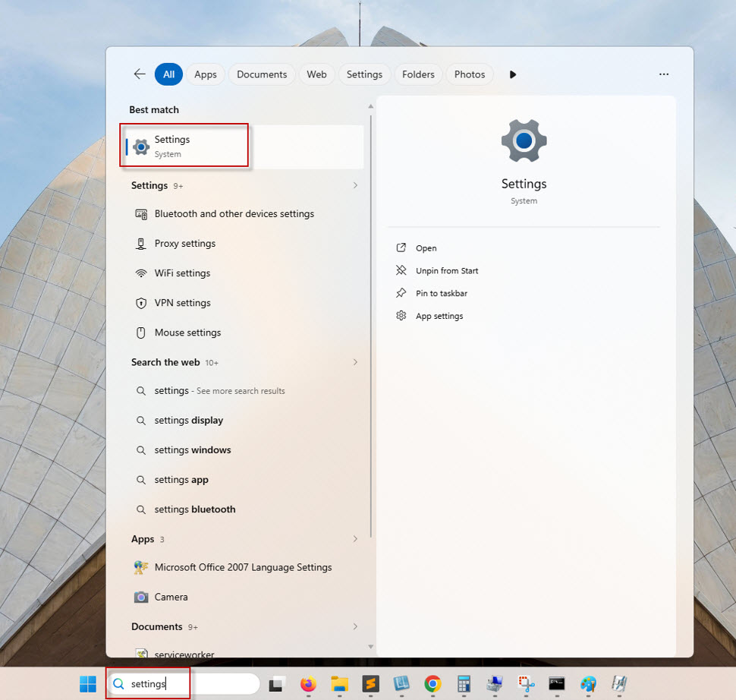Open Command Prompt from the taskbar
736x700 pixels.
click(x=557, y=684)
